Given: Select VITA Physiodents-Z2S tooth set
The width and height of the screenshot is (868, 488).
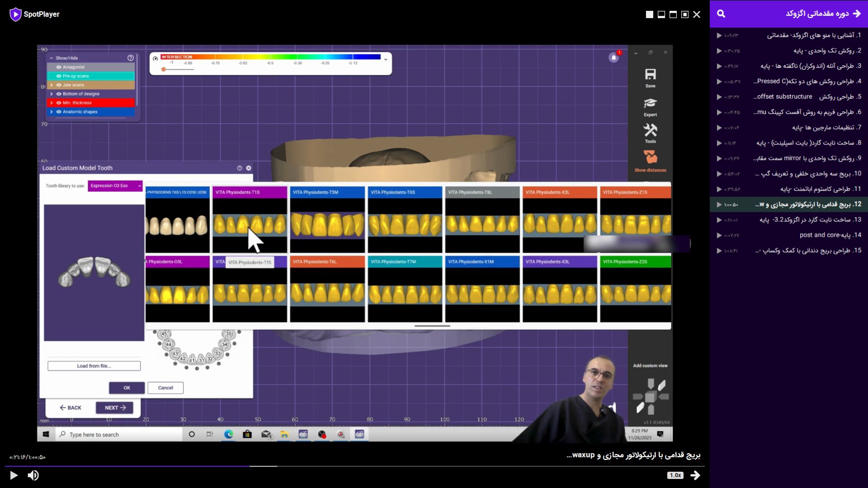Looking at the screenshot, I should pos(635,289).
